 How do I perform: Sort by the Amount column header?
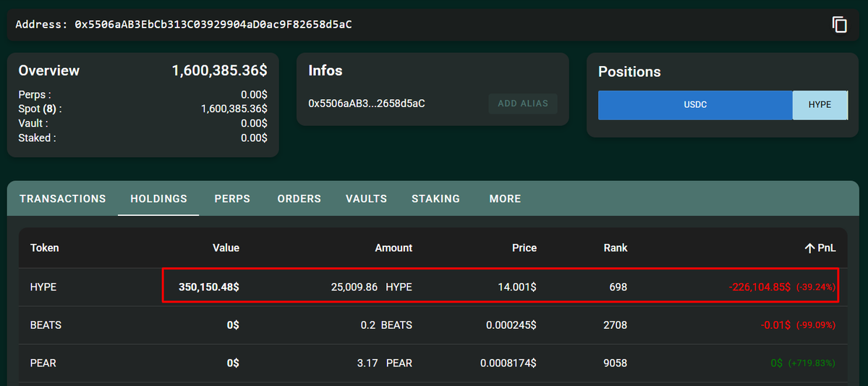pos(393,248)
